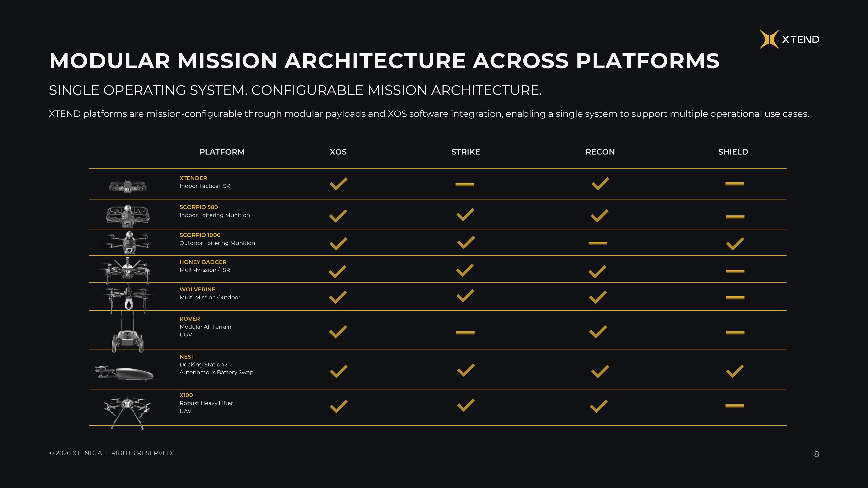Image resolution: width=868 pixels, height=488 pixels.
Task: Click the '© 2026 XTEND. ALL RIGHTS RESERVED.' footer
Action: (x=111, y=453)
